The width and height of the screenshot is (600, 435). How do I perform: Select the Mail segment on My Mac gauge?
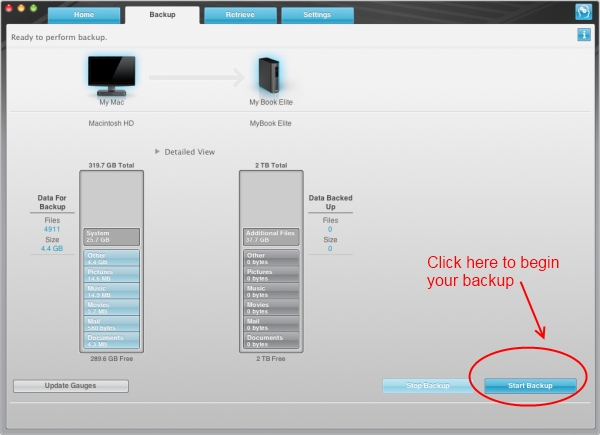[x=111, y=324]
